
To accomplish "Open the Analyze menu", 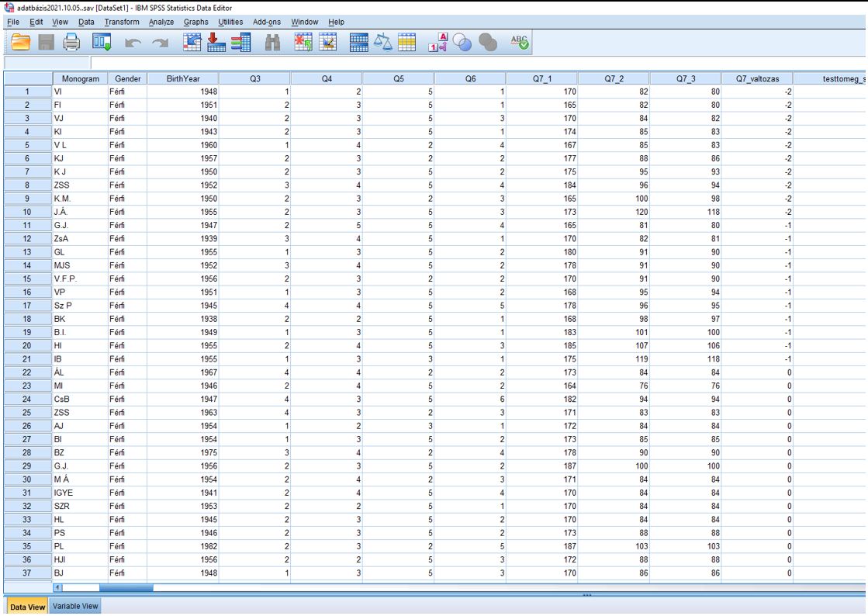I will (162, 22).
